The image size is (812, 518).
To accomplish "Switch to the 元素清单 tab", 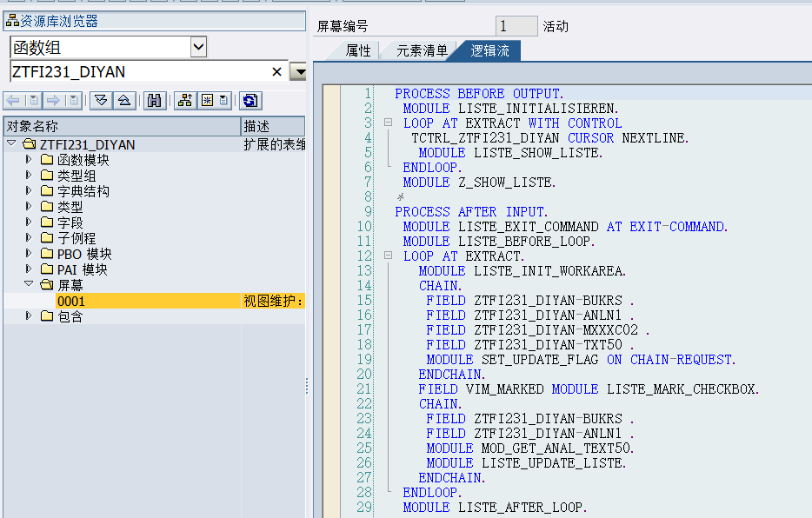I will (423, 50).
